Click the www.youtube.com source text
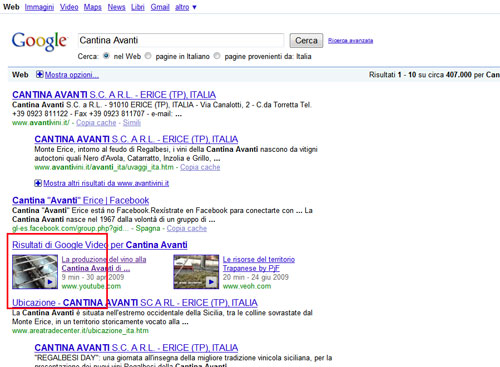This screenshot has height=367, width=500. click(91, 286)
